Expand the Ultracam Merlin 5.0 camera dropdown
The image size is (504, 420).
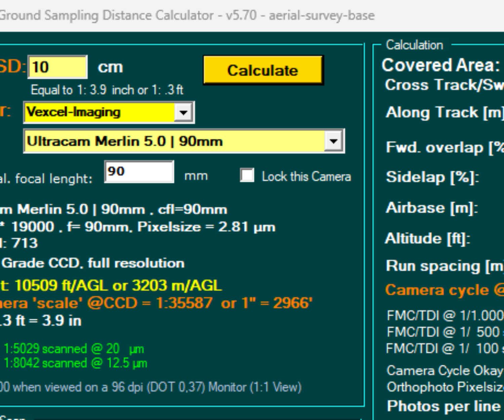tap(333, 141)
